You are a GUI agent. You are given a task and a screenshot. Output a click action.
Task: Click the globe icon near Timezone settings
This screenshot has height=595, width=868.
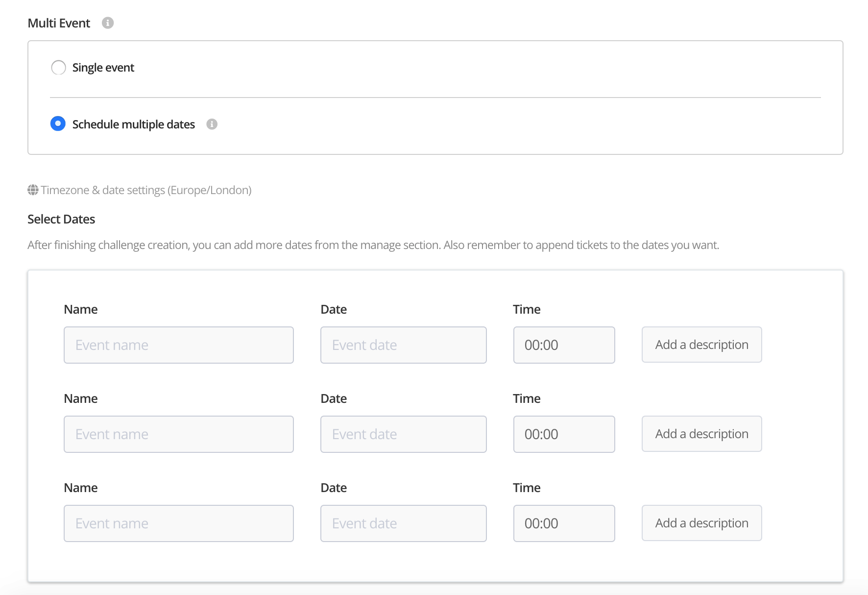click(33, 190)
